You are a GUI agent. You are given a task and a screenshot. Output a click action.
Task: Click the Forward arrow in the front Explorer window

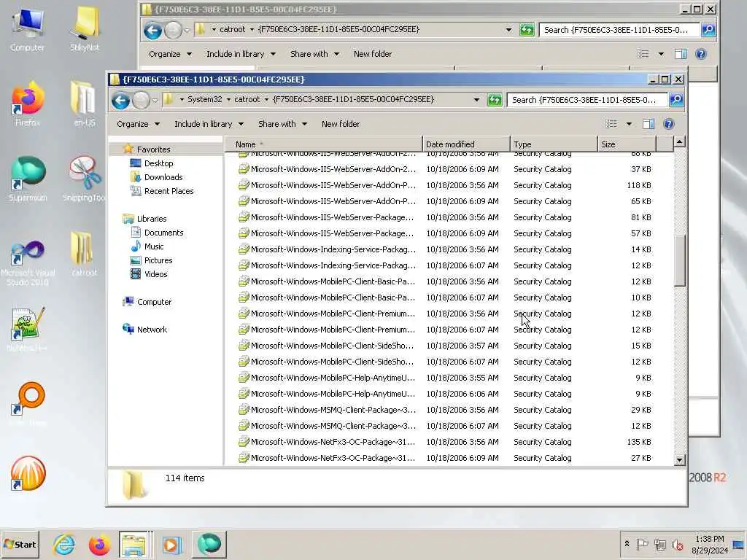point(141,100)
